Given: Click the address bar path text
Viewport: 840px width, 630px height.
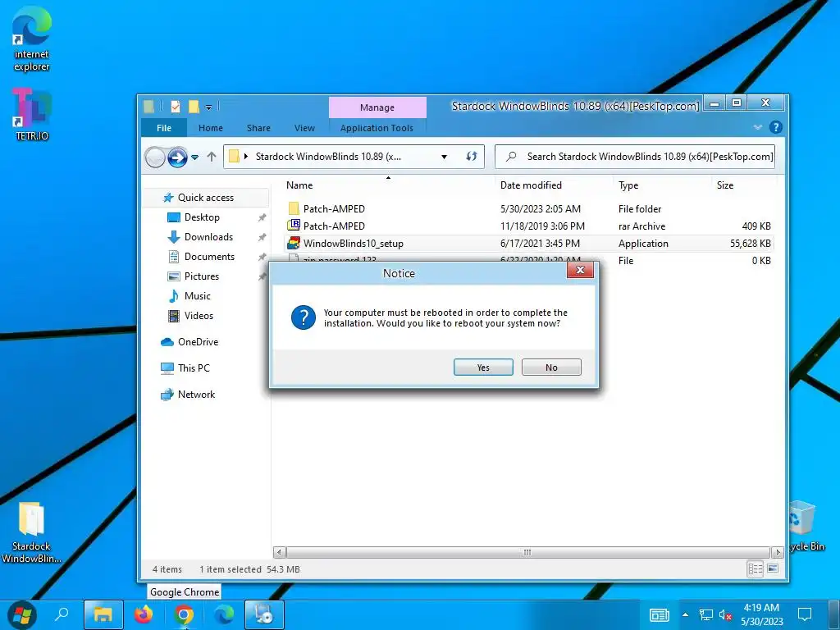Looking at the screenshot, I should tap(328, 157).
